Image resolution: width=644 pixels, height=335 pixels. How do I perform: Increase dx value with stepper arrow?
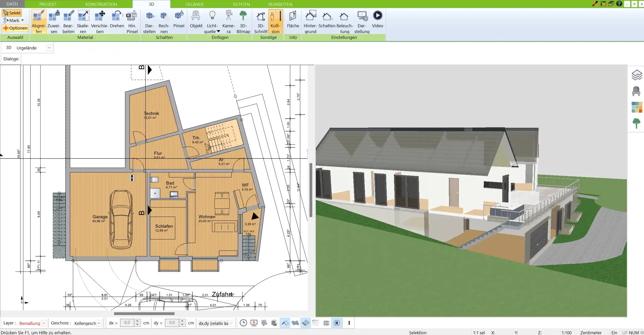point(137,321)
